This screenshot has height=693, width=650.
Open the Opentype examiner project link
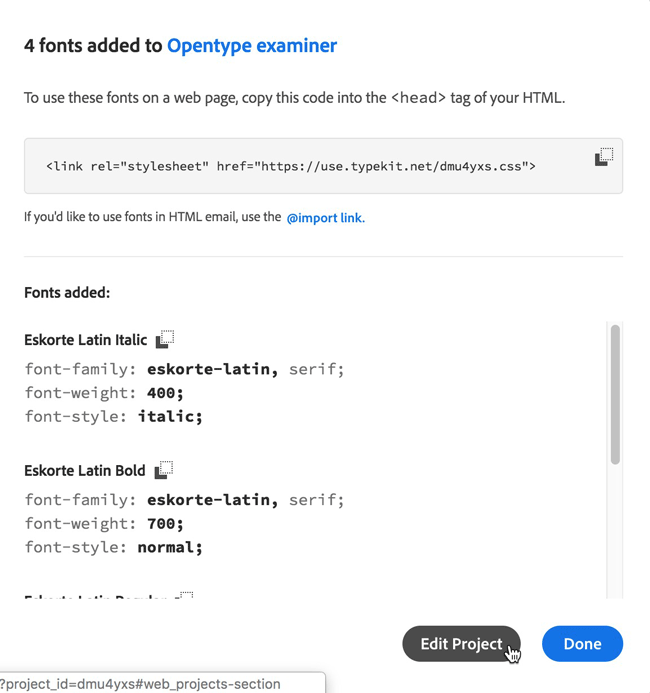point(252,46)
